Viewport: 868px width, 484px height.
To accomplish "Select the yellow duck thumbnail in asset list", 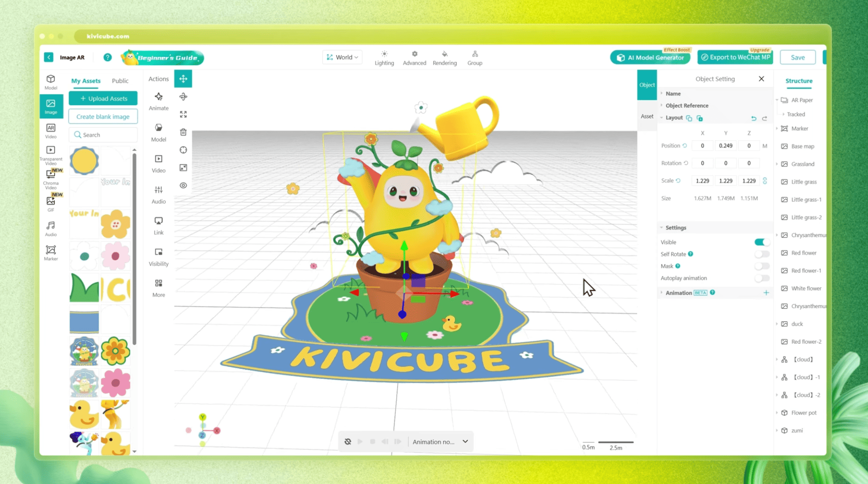I will tap(84, 414).
